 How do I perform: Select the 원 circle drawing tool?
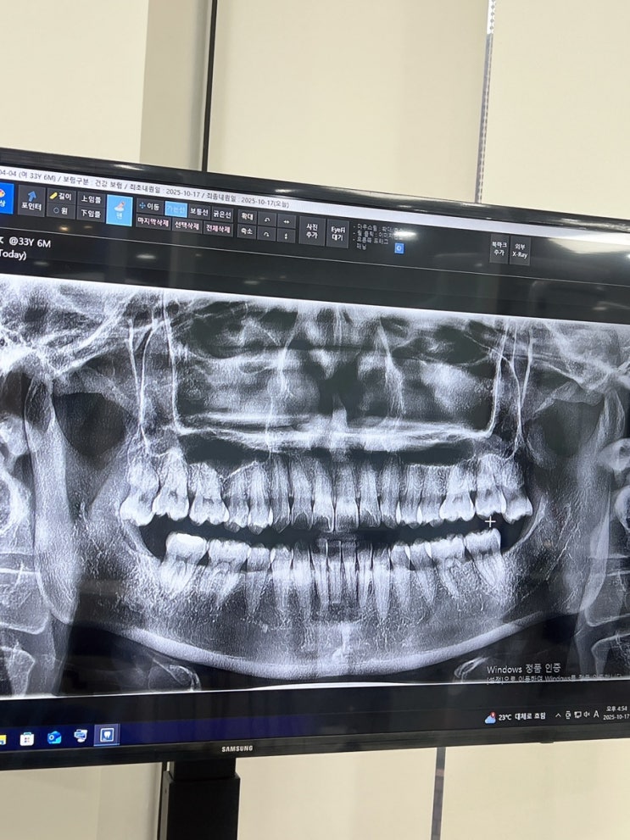(x=60, y=210)
